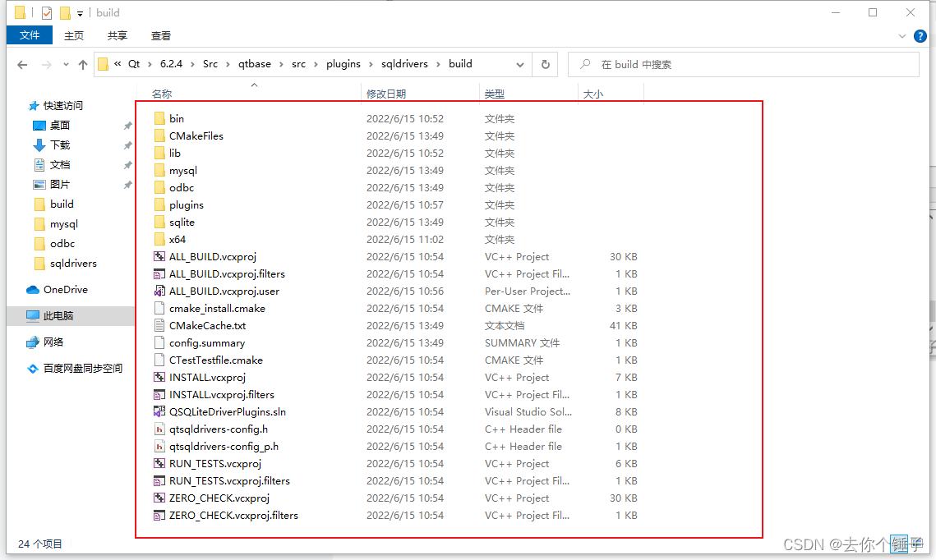Click the search box 在 build 中搜索
The height and width of the screenshot is (560, 936).
click(743, 64)
